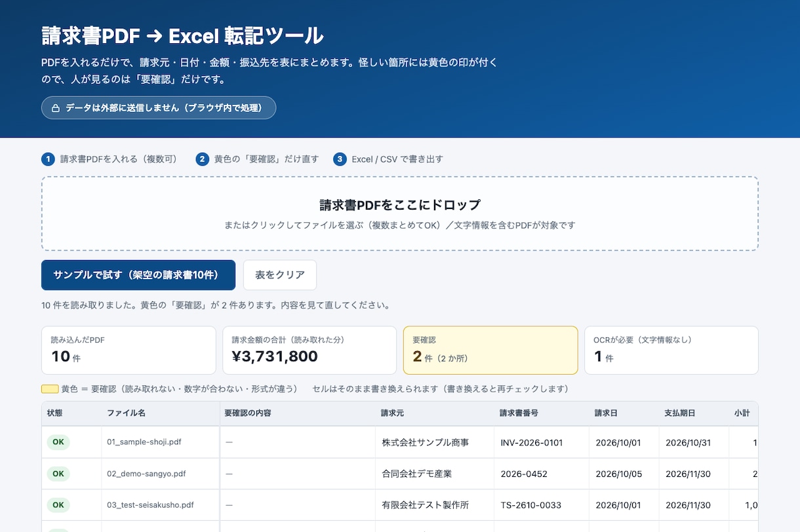
Task: Click step 1 number badge
Action: point(48,159)
